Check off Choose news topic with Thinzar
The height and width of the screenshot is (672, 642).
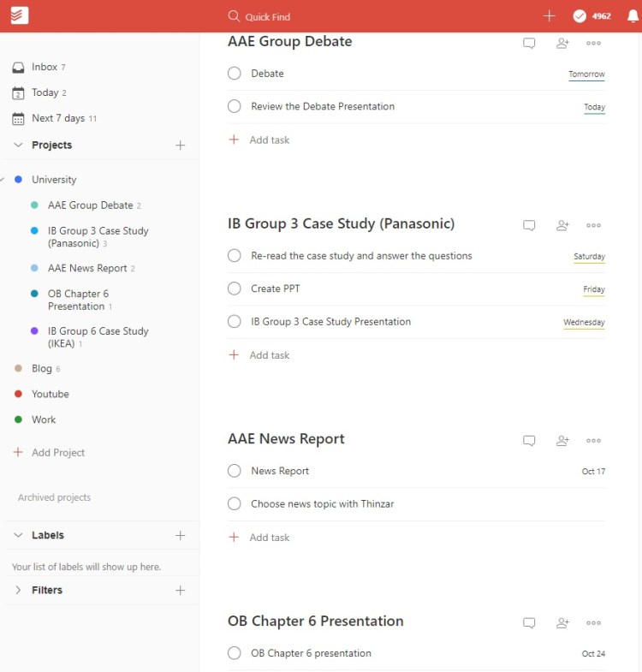coord(235,504)
